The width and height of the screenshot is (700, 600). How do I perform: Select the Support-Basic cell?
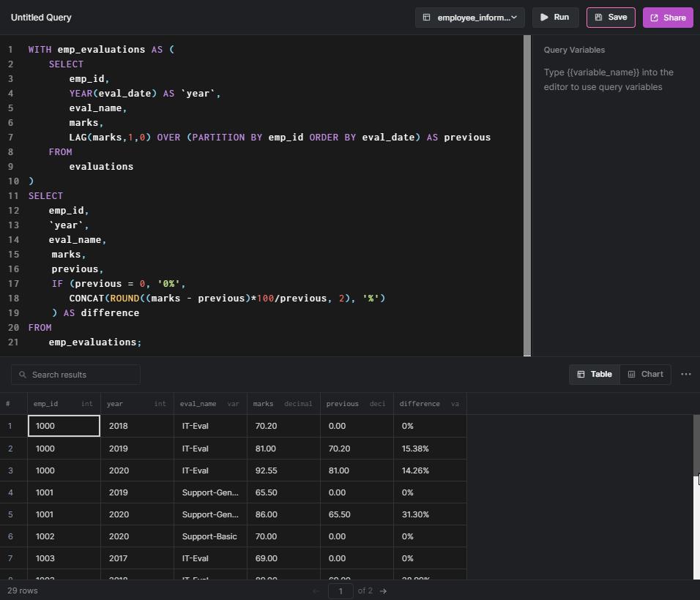210,536
